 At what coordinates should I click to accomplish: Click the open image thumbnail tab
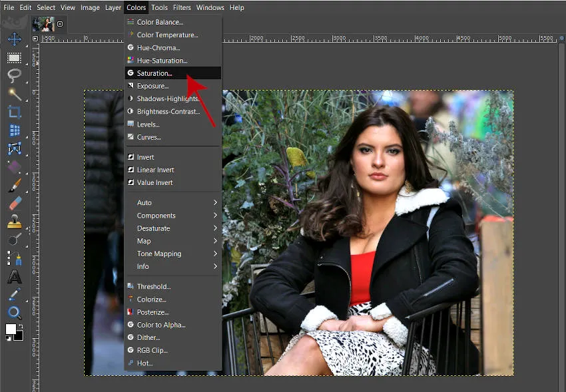click(44, 25)
